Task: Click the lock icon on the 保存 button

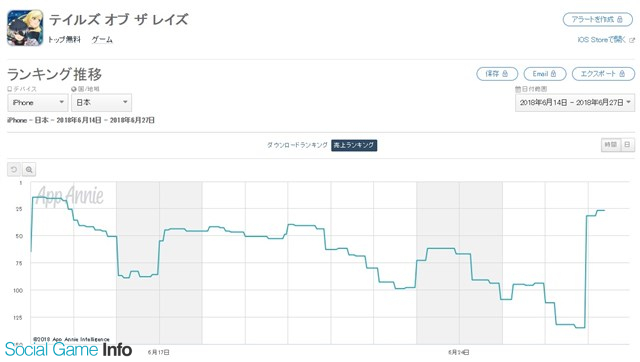Action: [505, 74]
